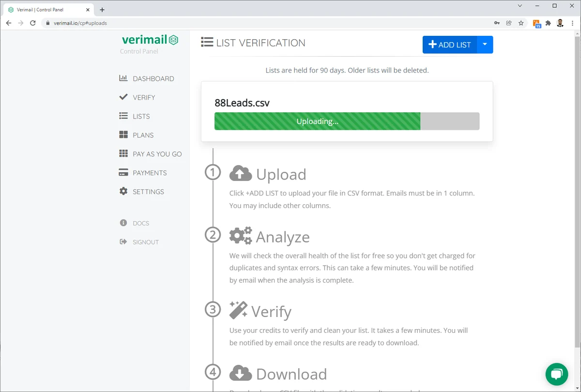
Task: Click the Signout arrow icon
Action: (x=123, y=242)
